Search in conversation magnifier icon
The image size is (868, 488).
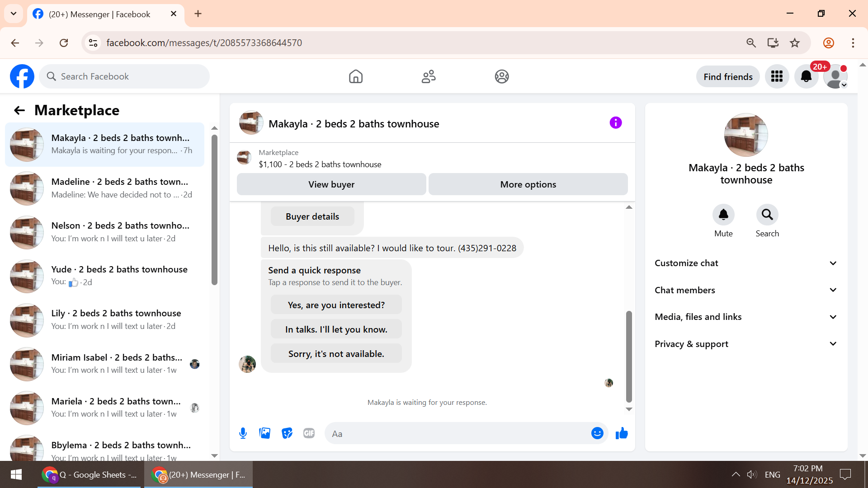(767, 215)
